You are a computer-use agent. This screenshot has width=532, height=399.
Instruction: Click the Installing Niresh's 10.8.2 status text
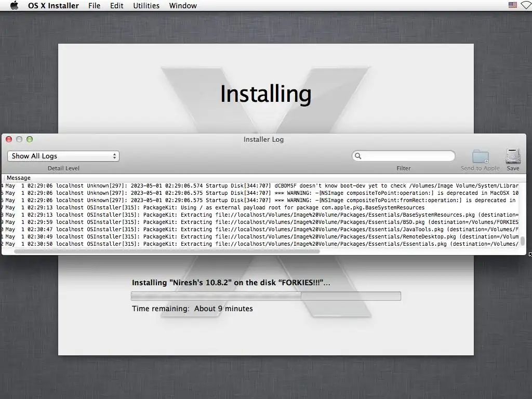[231, 283]
